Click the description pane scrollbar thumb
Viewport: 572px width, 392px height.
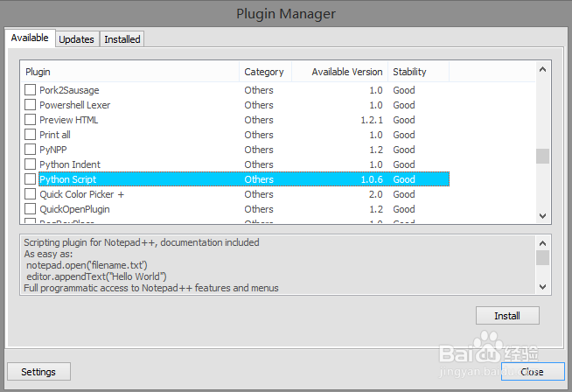543,257
